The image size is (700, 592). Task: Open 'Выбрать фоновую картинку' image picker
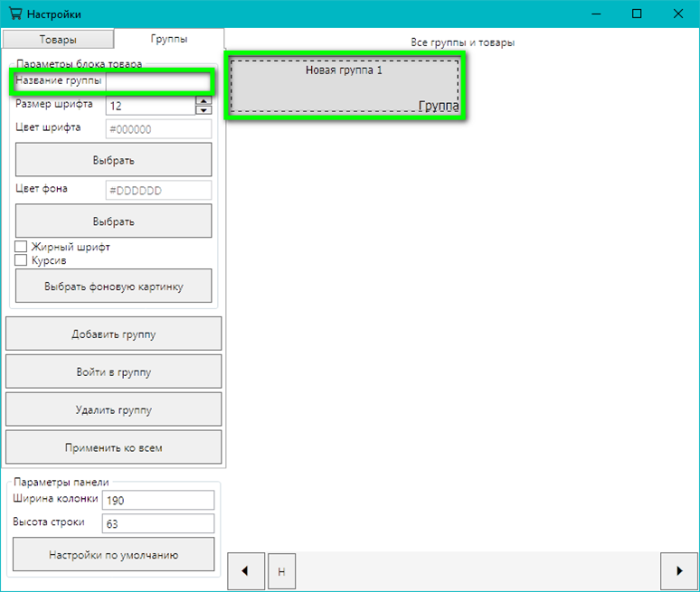tap(113, 286)
